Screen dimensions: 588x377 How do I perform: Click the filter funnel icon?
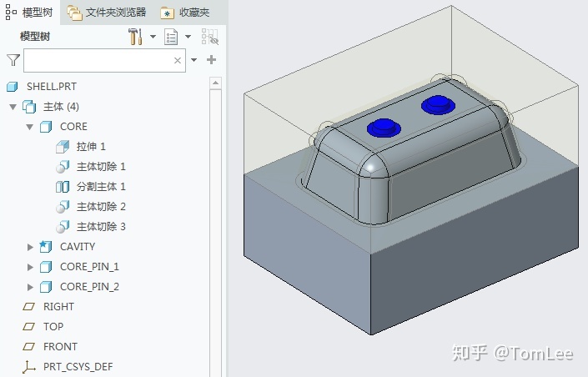point(13,60)
